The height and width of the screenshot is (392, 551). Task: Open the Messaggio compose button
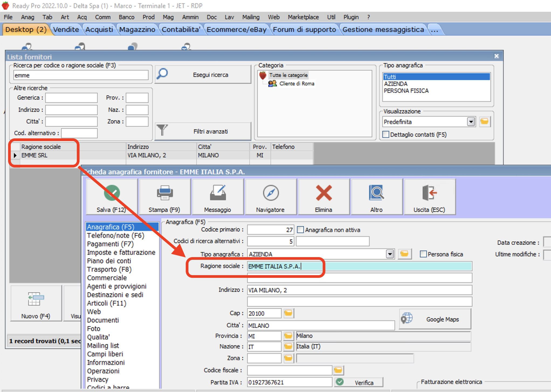218,197
